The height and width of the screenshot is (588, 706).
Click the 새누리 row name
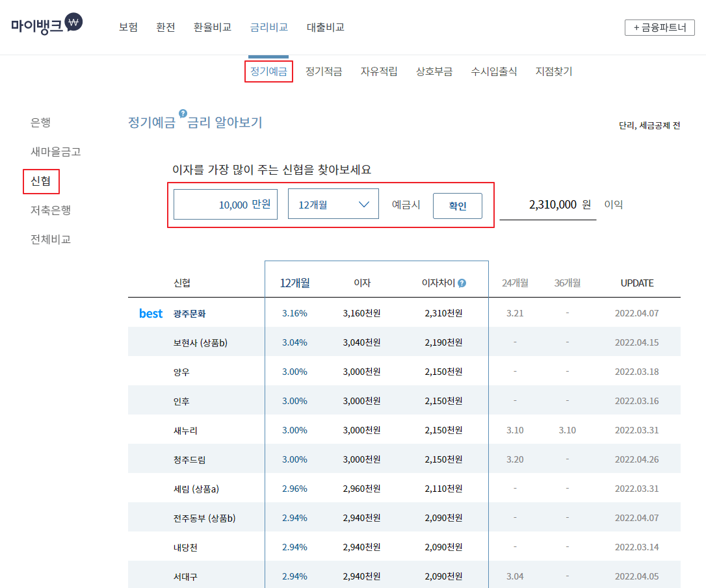(185, 431)
